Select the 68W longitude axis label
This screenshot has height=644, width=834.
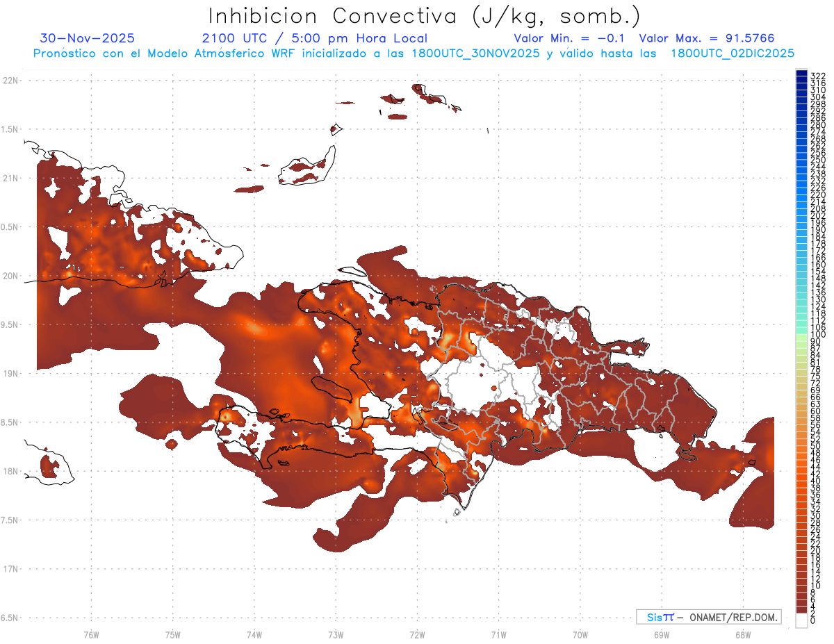[x=742, y=634]
